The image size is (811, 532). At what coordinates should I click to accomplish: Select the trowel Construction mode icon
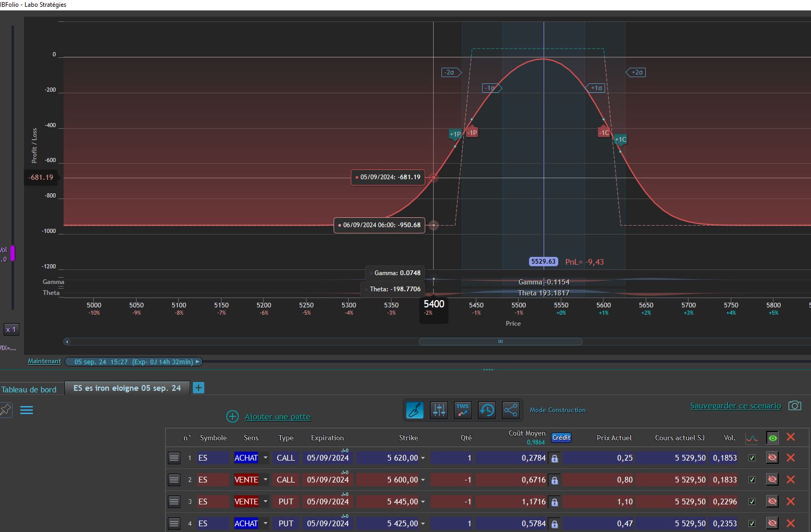click(x=415, y=410)
